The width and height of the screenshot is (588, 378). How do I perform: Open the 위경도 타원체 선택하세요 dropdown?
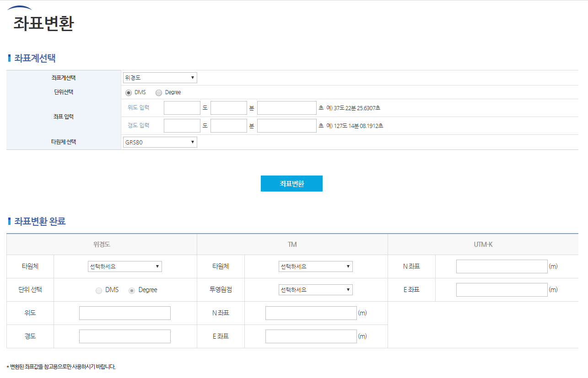pyautogui.click(x=124, y=266)
